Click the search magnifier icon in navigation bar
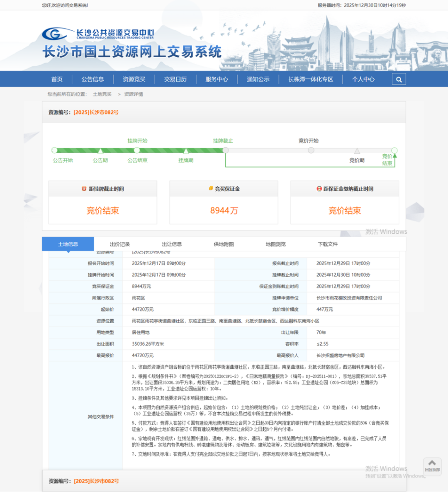This screenshot has height=492, width=448. point(399,79)
